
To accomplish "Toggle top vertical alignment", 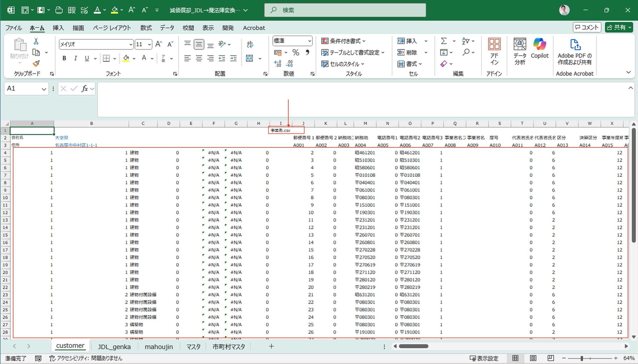I will click(x=187, y=44).
